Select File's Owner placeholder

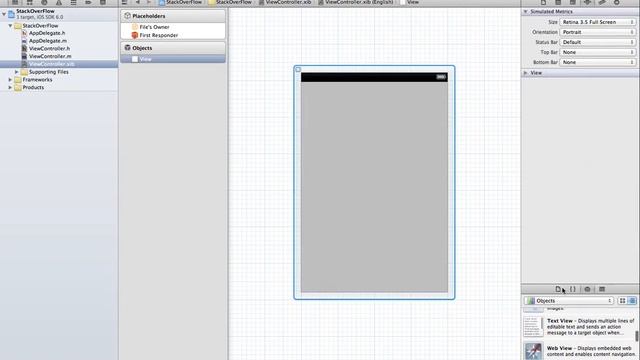coord(154,27)
